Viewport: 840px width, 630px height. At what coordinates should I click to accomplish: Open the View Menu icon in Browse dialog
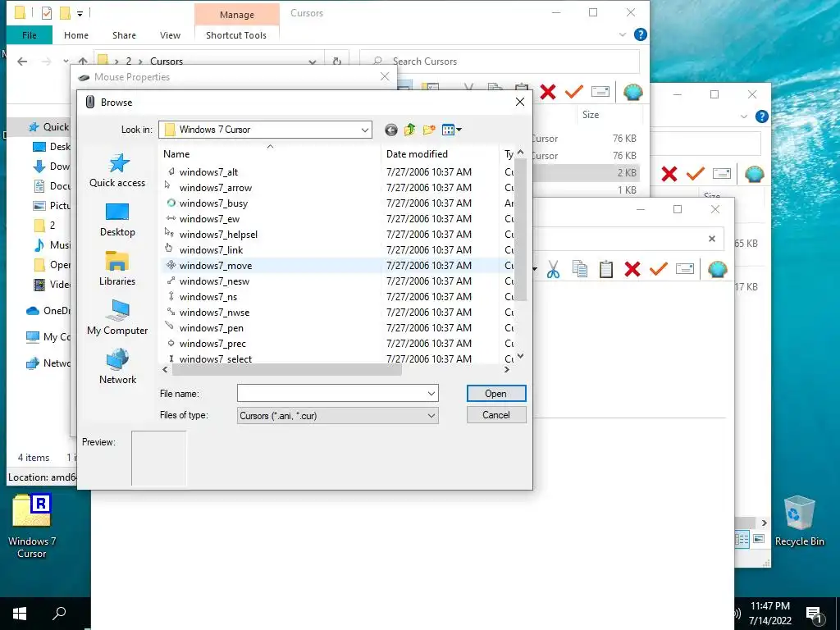(452, 130)
